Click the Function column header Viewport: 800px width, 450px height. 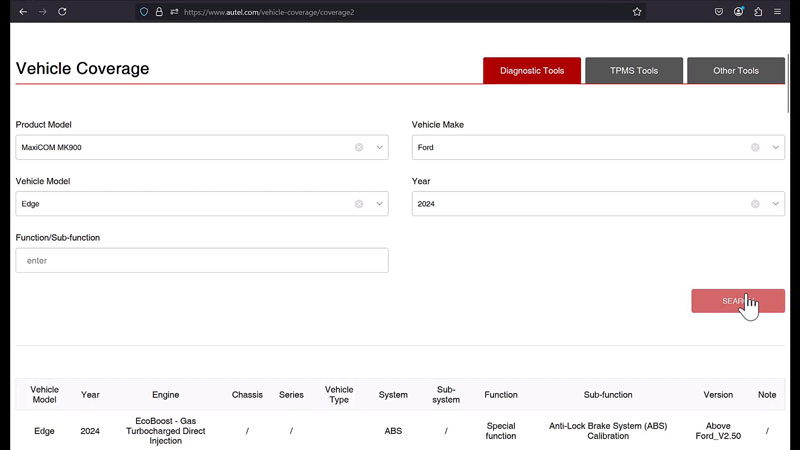(501, 395)
